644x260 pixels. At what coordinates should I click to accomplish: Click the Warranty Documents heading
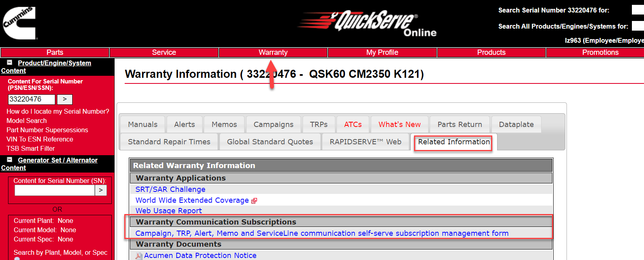(x=179, y=244)
